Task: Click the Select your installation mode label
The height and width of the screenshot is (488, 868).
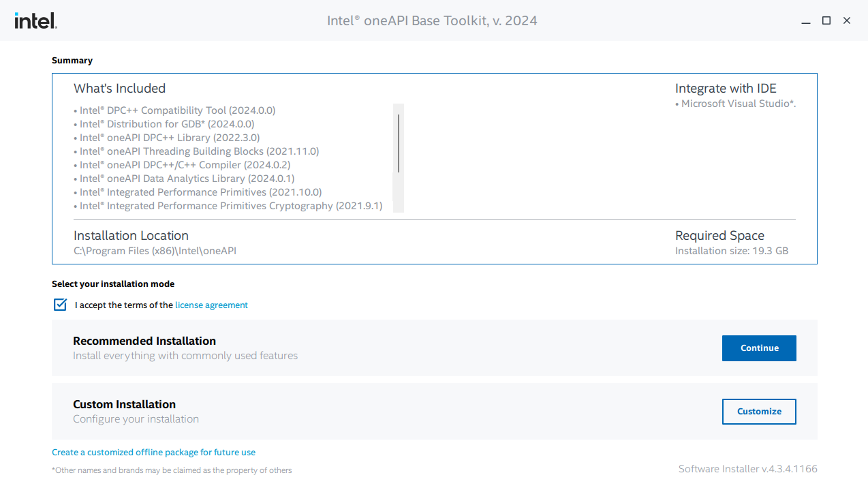Action: click(113, 284)
